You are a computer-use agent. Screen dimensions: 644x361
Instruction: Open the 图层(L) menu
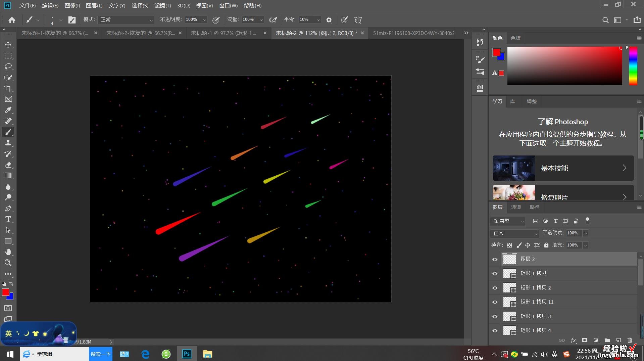point(94,5)
